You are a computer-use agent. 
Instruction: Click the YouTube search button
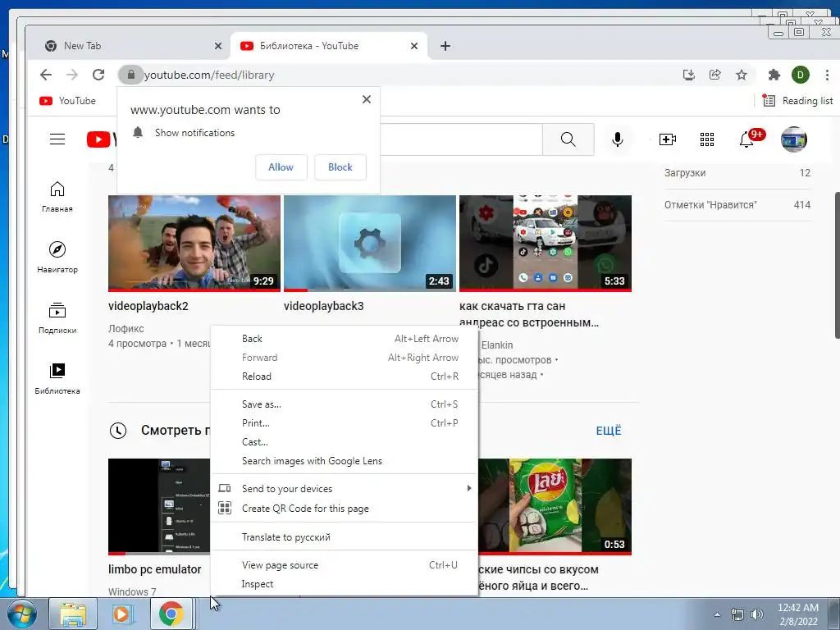568,139
